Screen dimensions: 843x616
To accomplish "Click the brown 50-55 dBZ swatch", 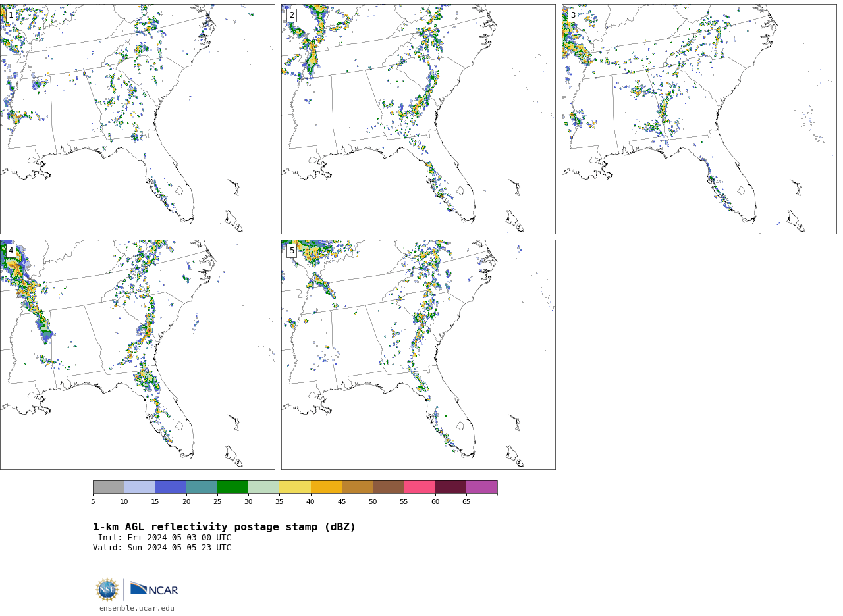I will pyautogui.click(x=388, y=487).
